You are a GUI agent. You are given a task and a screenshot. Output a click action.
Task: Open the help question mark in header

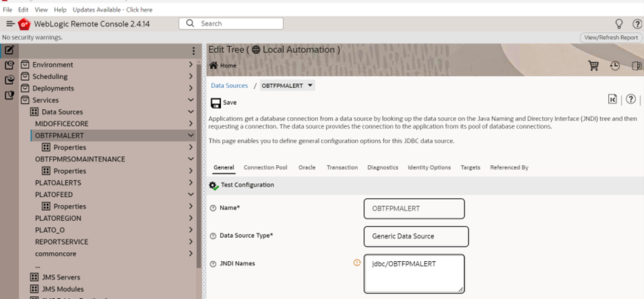click(636, 24)
